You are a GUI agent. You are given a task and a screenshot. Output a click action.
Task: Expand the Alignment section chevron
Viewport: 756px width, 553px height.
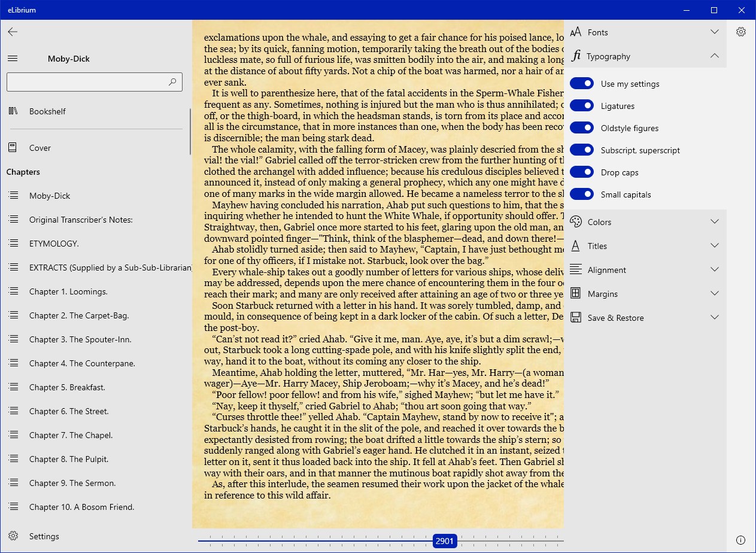714,269
